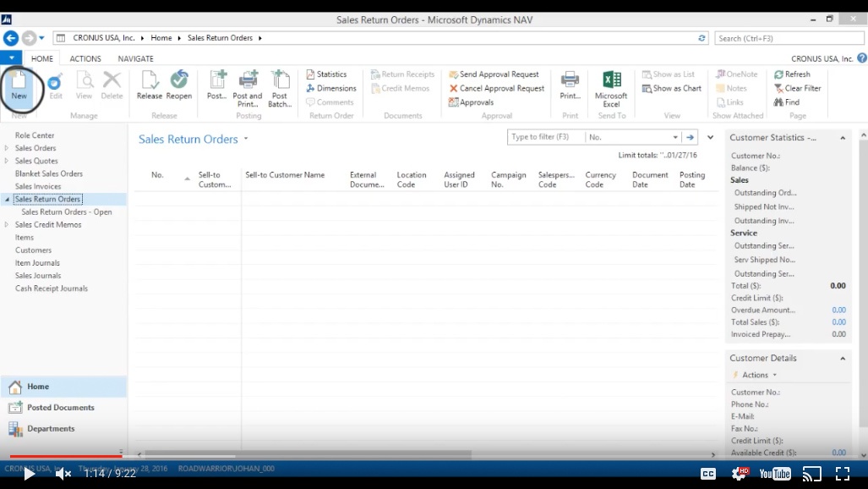Collapse the Customer Statistics FactBox
Viewport: 868px width, 489px height.
click(843, 138)
